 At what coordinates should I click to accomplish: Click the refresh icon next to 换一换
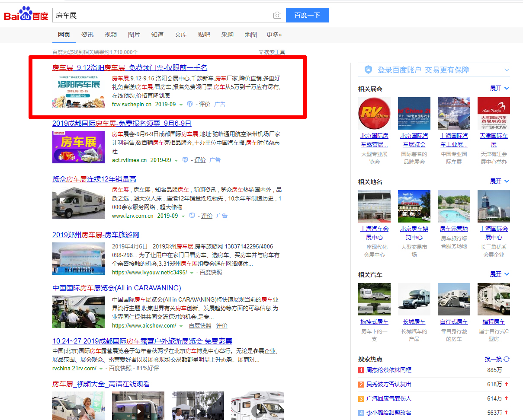tap(507, 359)
